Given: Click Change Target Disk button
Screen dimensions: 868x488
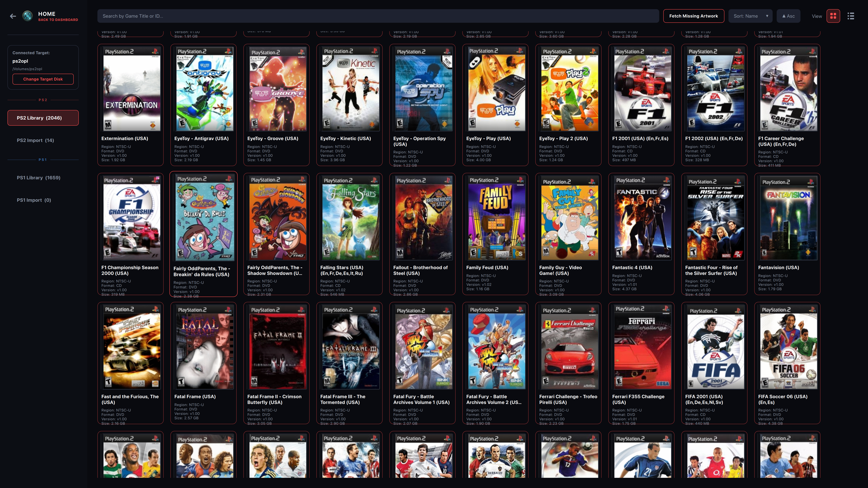Looking at the screenshot, I should point(43,79).
